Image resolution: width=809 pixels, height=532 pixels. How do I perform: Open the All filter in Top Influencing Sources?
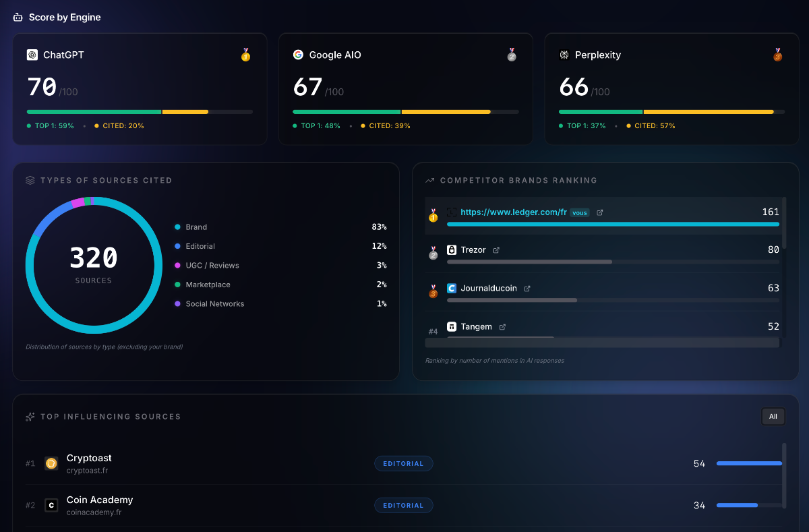click(x=773, y=417)
